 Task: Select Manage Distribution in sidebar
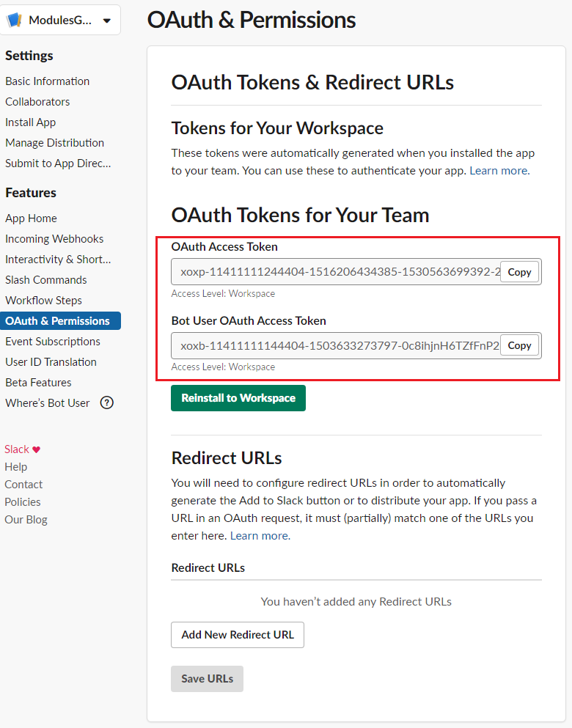click(x=55, y=142)
